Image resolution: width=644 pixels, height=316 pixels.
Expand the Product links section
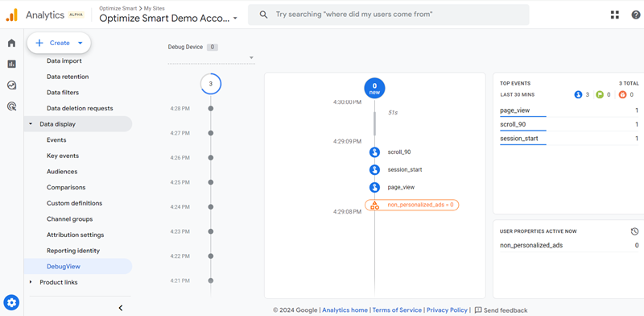(x=31, y=282)
